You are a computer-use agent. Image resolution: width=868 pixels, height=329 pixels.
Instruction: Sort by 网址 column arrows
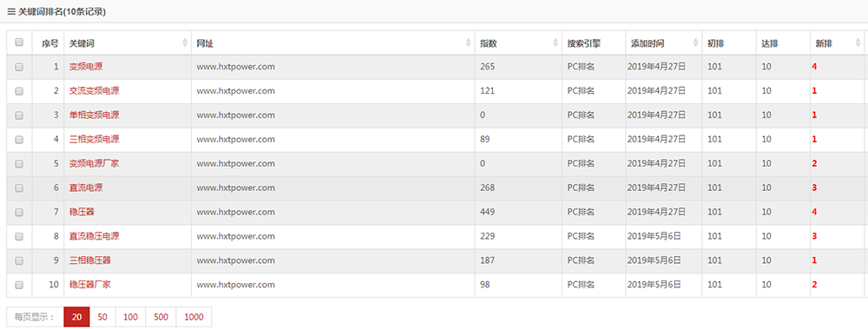pyautogui.click(x=469, y=43)
